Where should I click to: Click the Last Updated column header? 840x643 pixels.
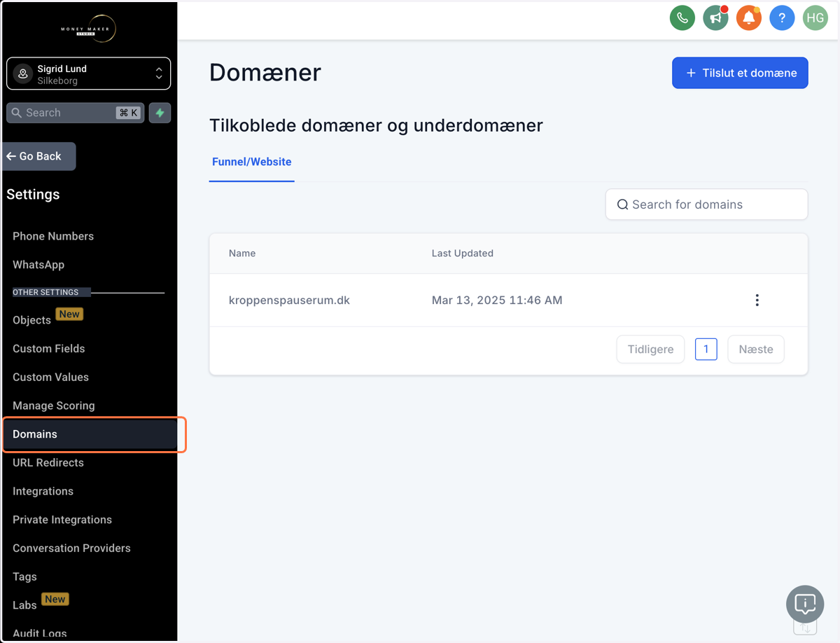pos(463,254)
